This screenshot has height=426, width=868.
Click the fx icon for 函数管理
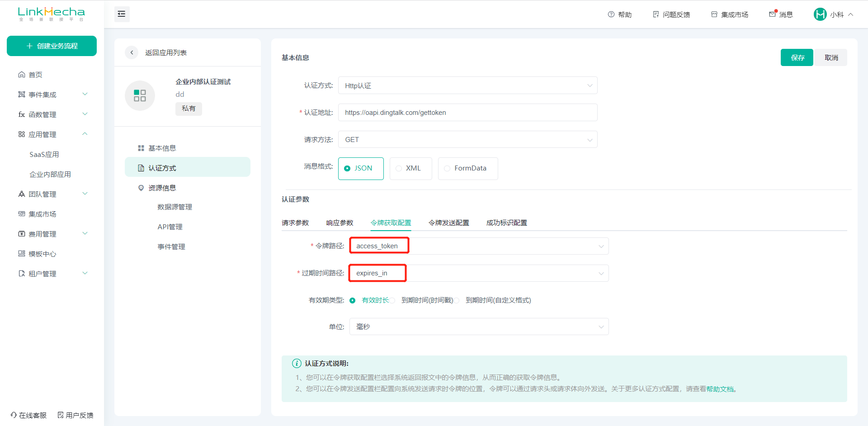coord(22,114)
